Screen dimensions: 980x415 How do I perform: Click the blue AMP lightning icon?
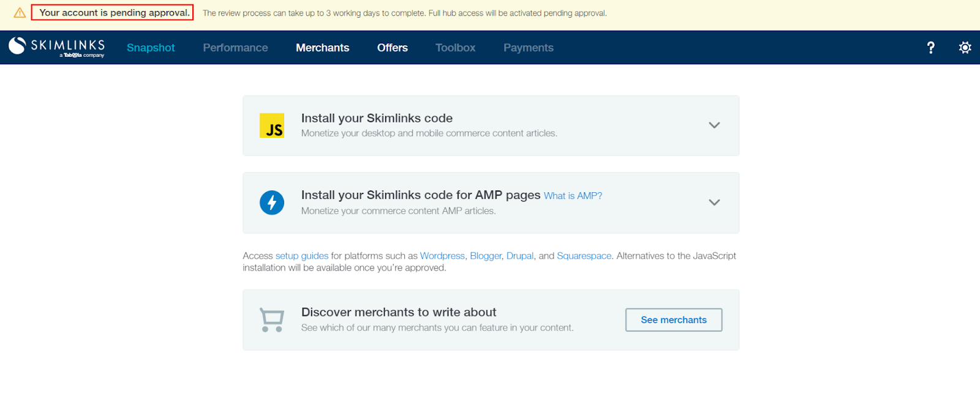point(272,203)
